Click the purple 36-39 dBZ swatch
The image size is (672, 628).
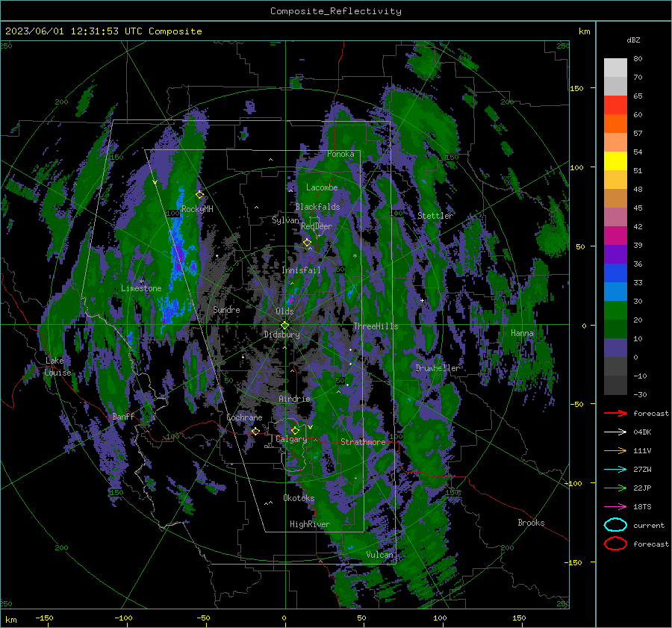pos(615,255)
